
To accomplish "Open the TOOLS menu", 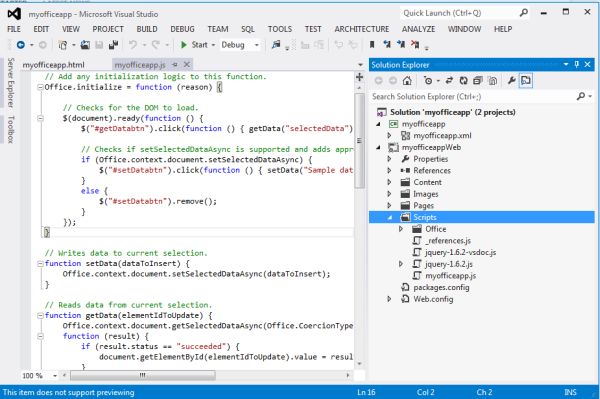I will pos(280,29).
